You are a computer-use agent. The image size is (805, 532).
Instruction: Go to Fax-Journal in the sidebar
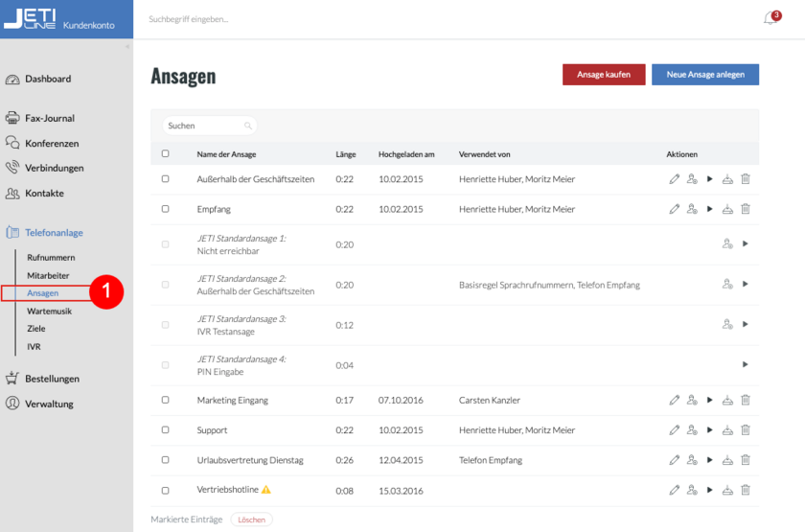coord(49,119)
